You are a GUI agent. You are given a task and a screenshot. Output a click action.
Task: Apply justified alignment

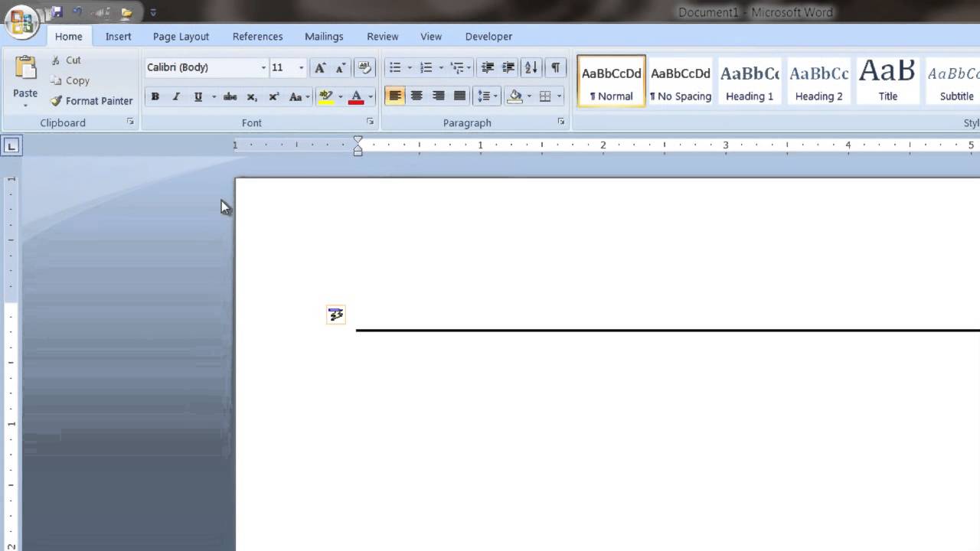point(459,96)
